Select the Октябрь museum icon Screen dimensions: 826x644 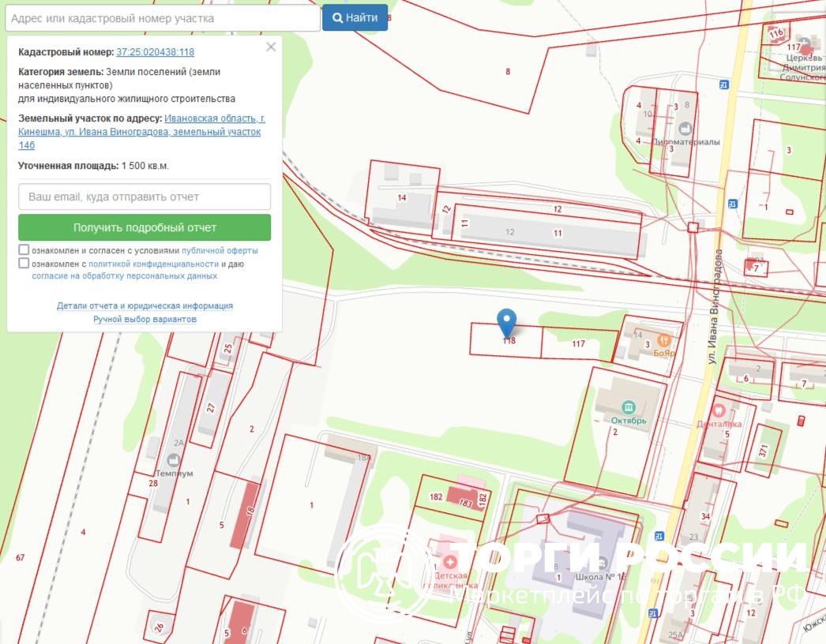click(x=629, y=407)
